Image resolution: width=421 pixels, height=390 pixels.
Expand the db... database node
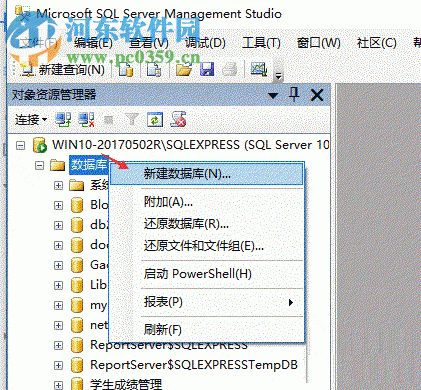pos(58,225)
